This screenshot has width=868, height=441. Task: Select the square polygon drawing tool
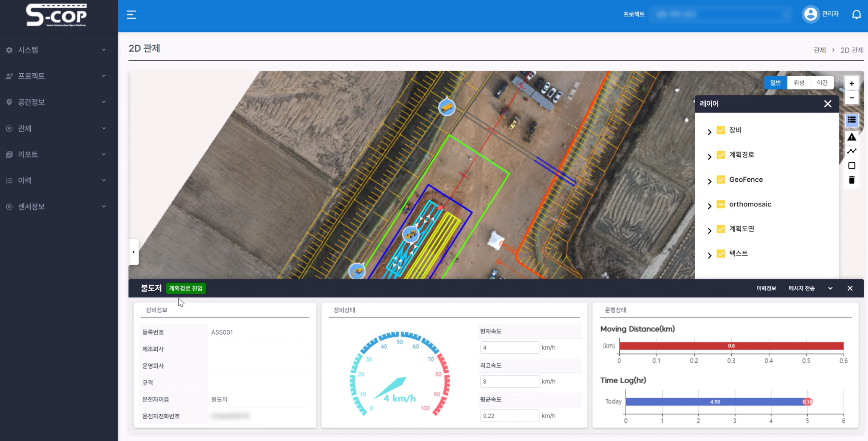[x=852, y=166]
